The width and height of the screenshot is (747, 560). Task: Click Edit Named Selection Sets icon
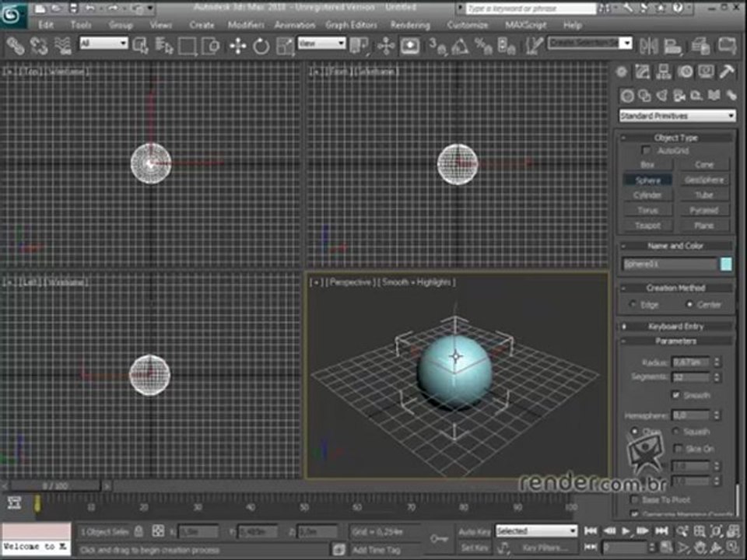534,46
